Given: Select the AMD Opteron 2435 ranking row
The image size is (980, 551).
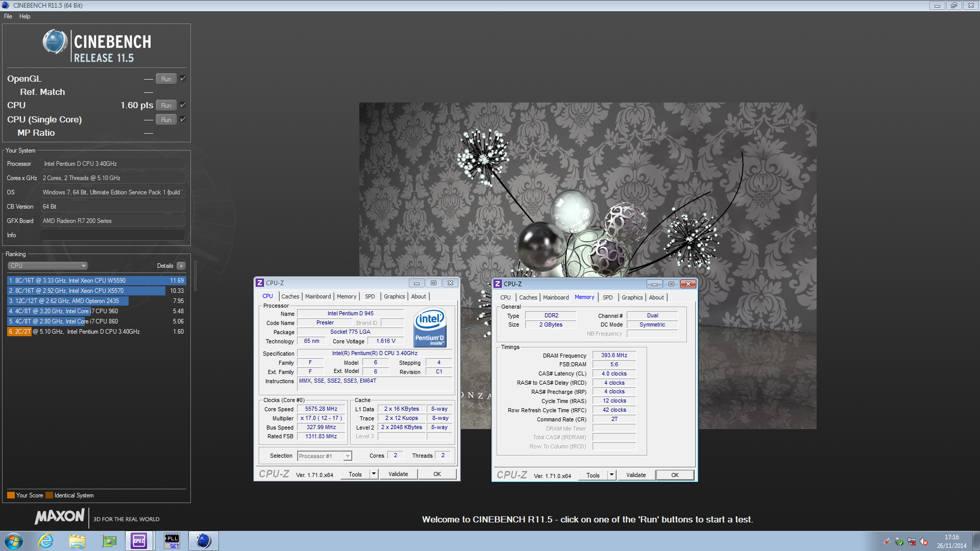Looking at the screenshot, I should [x=96, y=301].
